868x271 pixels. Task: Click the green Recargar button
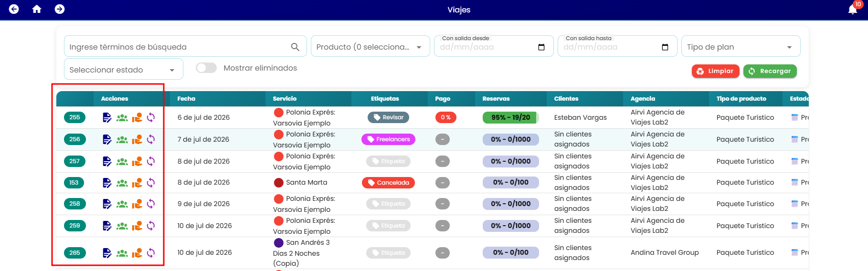click(x=770, y=71)
